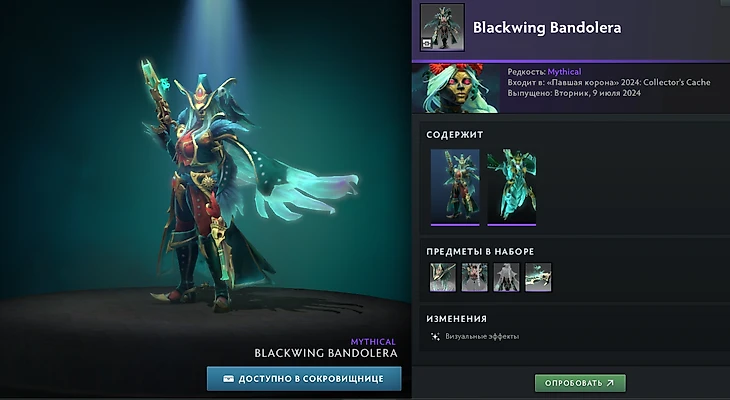Select the hat item icon in the set
This screenshot has height=400, width=730.
(443, 277)
